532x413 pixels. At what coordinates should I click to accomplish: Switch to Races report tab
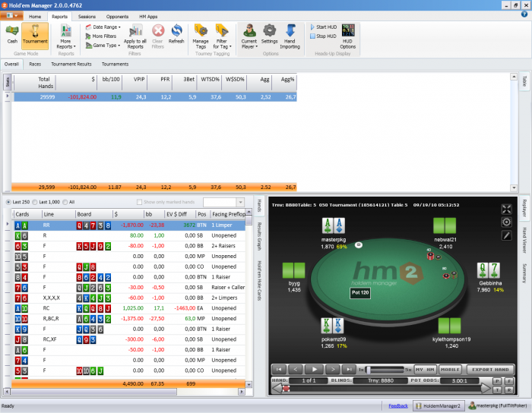(x=35, y=65)
